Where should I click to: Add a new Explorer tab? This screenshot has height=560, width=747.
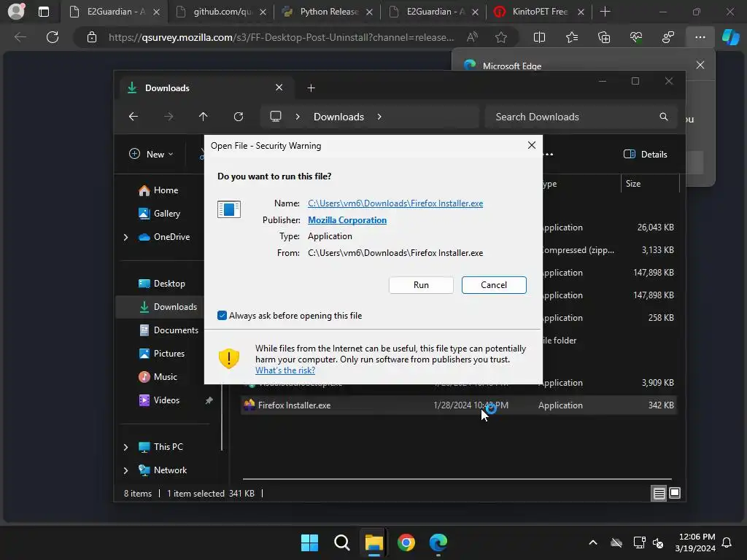(311, 88)
